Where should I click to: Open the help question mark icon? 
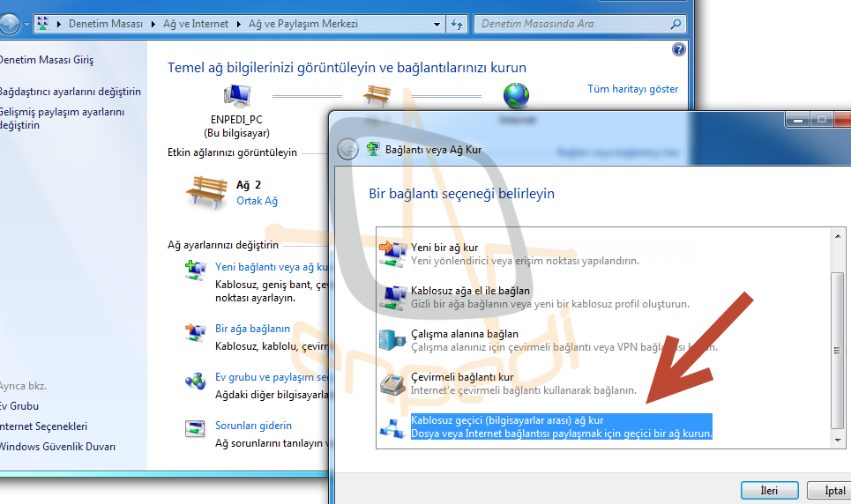678,50
